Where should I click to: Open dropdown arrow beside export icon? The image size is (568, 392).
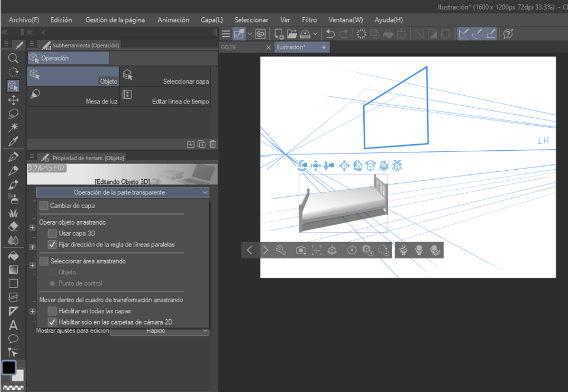pyautogui.click(x=315, y=34)
